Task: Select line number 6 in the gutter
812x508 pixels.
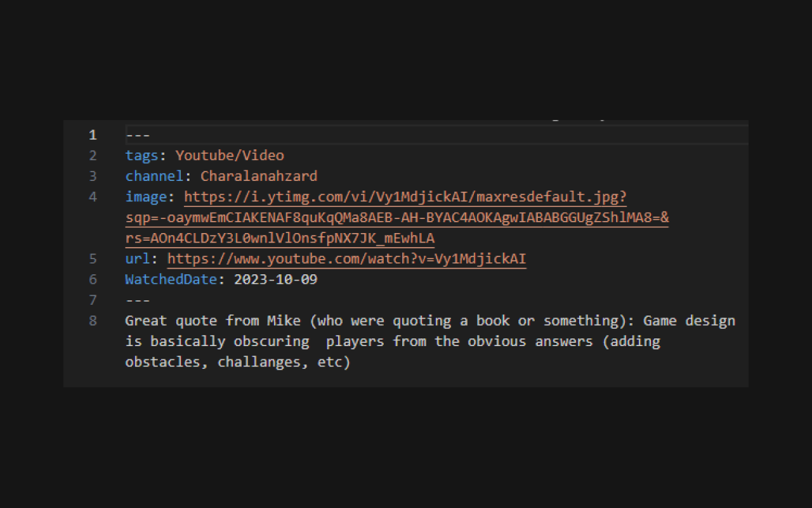Action: pyautogui.click(x=93, y=279)
